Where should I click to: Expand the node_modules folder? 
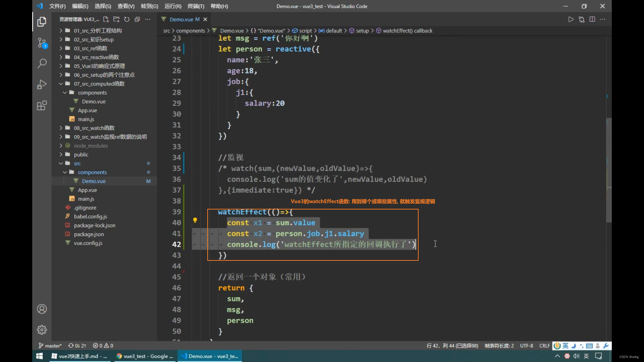[91, 146]
